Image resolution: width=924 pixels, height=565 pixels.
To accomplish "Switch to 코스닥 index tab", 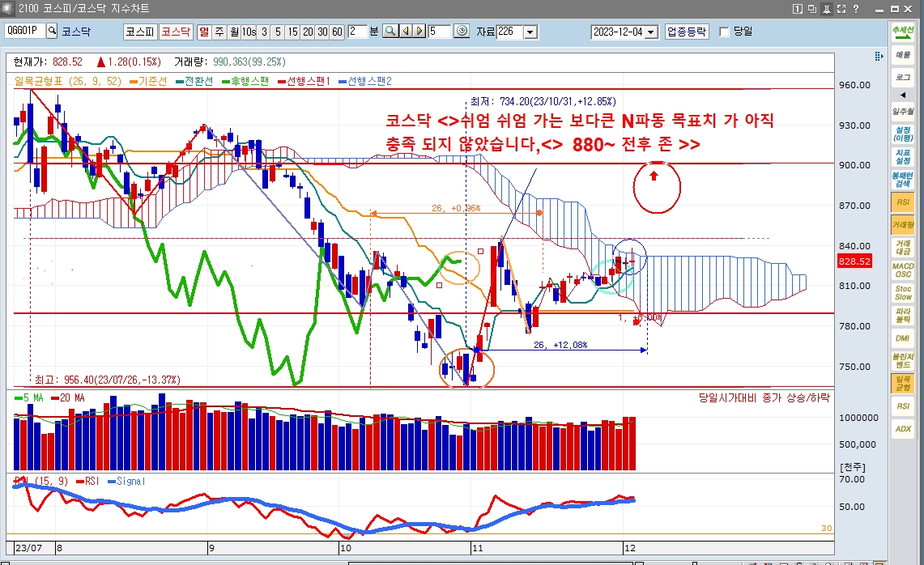I will tap(176, 32).
